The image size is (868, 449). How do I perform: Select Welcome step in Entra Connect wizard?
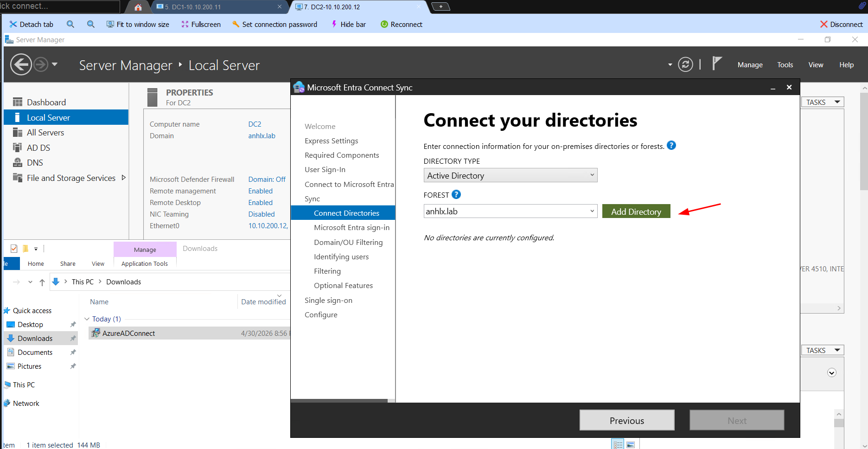coord(320,126)
